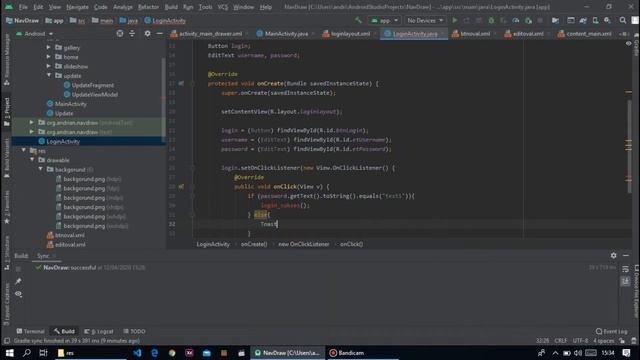Toggle Resource Manager side tab
Viewport: 640px width, 360px height.
[x=7, y=59]
